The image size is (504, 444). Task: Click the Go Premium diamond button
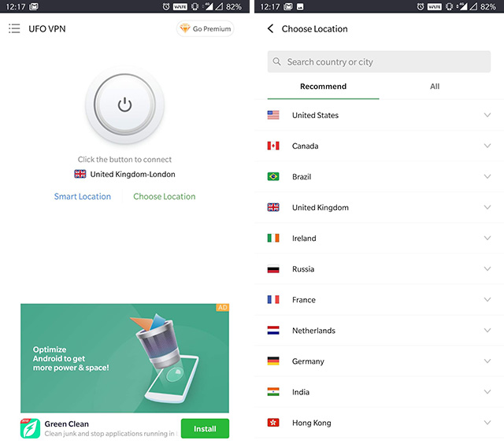(x=205, y=28)
